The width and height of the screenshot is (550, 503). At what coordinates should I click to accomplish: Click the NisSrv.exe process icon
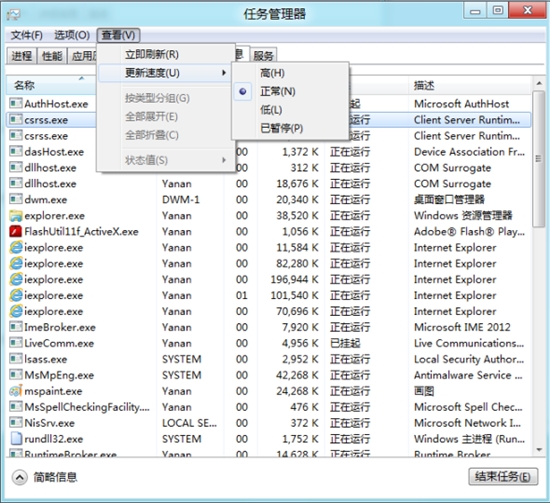click(15, 423)
